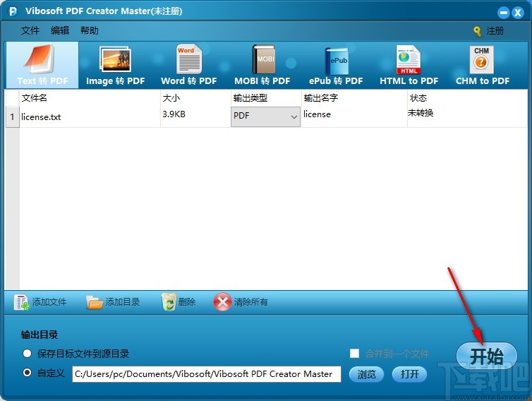
Task: Minimize the Vibosoft window
Action: coord(504,13)
